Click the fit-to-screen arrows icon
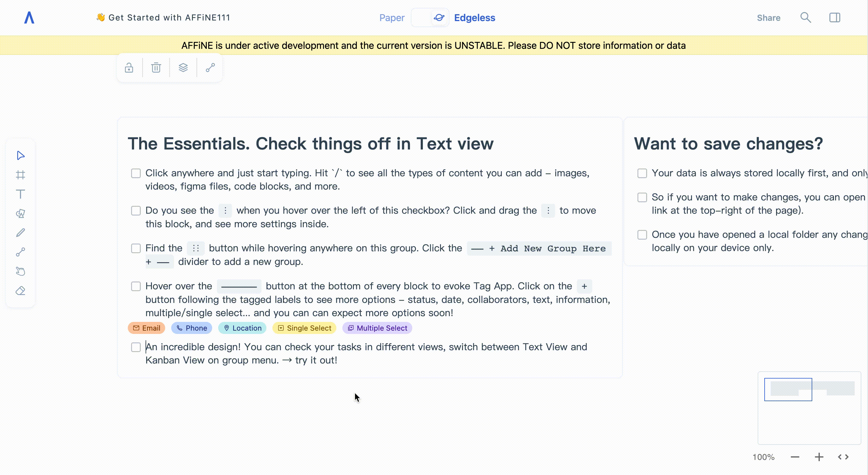 tap(843, 457)
